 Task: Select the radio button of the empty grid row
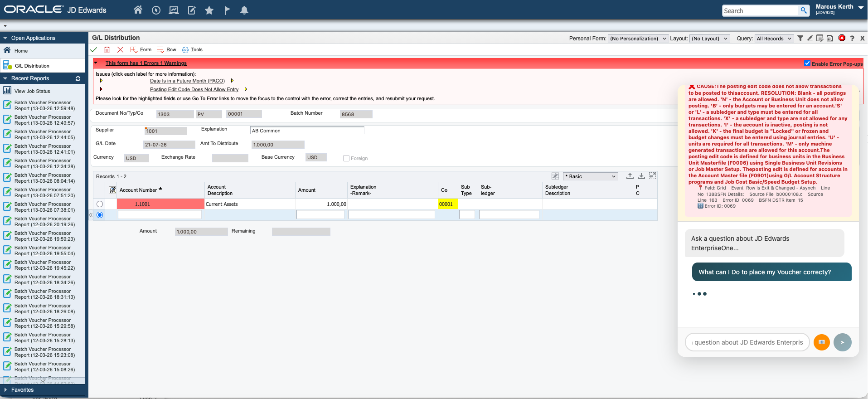tap(100, 215)
